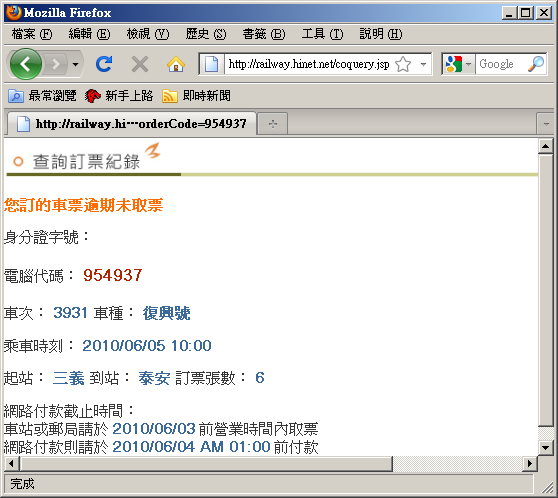Image resolution: width=558 pixels, height=498 pixels.
Task: Open the URL bar history dropdown
Action: click(x=423, y=64)
